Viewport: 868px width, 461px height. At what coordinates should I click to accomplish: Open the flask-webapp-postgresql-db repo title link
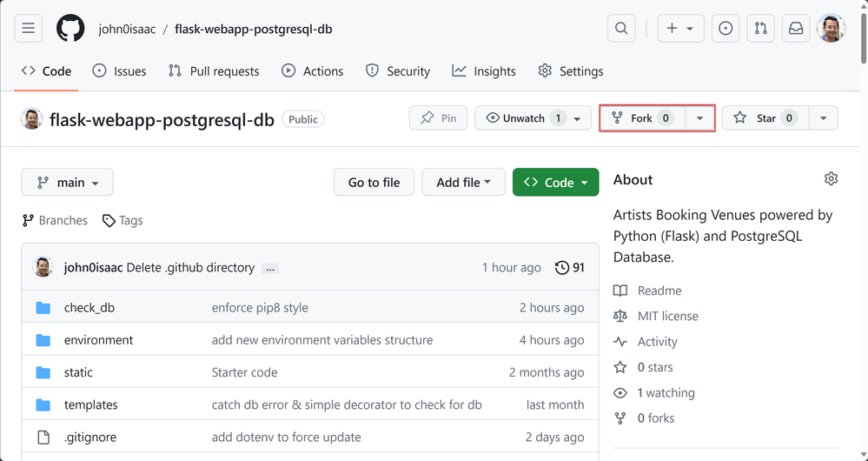pos(162,119)
